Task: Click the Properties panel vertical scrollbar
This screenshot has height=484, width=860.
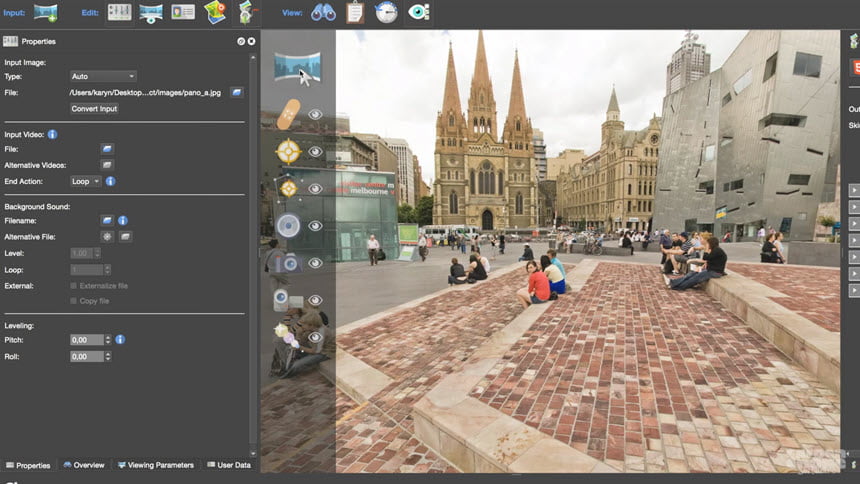Action: (253, 255)
